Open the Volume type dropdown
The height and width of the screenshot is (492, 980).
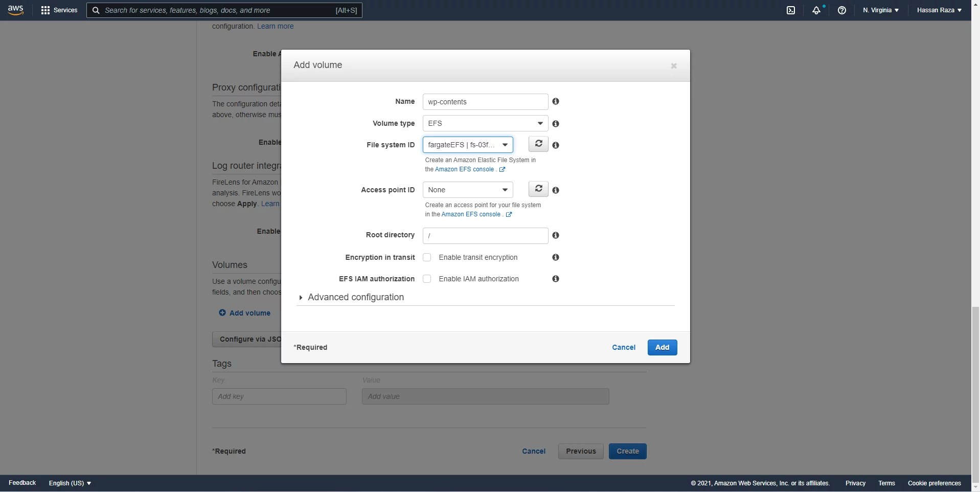485,123
